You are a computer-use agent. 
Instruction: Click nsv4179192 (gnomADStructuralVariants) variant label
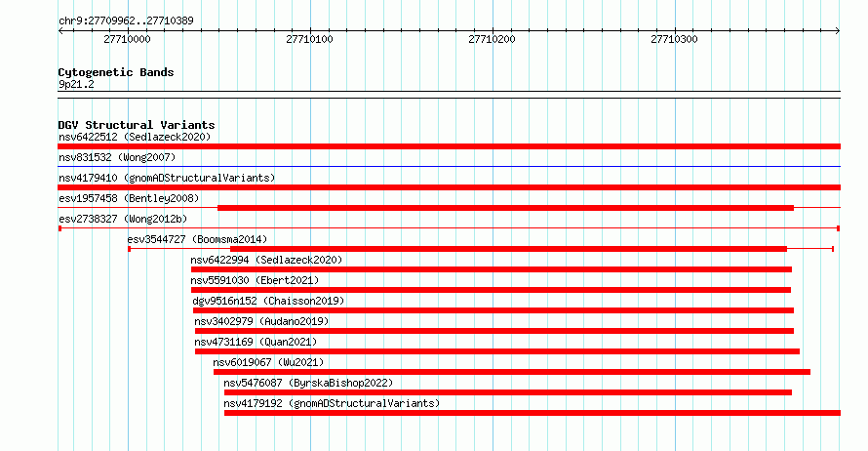(x=332, y=403)
